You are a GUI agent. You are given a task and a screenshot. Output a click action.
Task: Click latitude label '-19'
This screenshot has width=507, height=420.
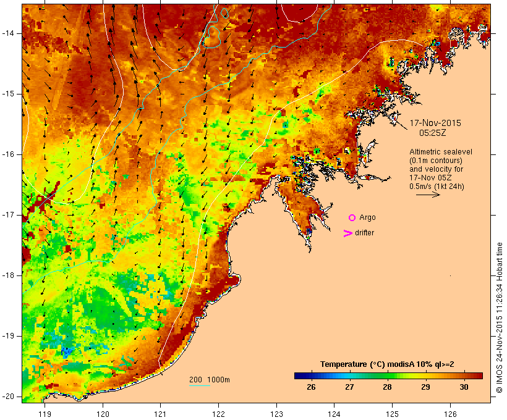(x=7, y=336)
